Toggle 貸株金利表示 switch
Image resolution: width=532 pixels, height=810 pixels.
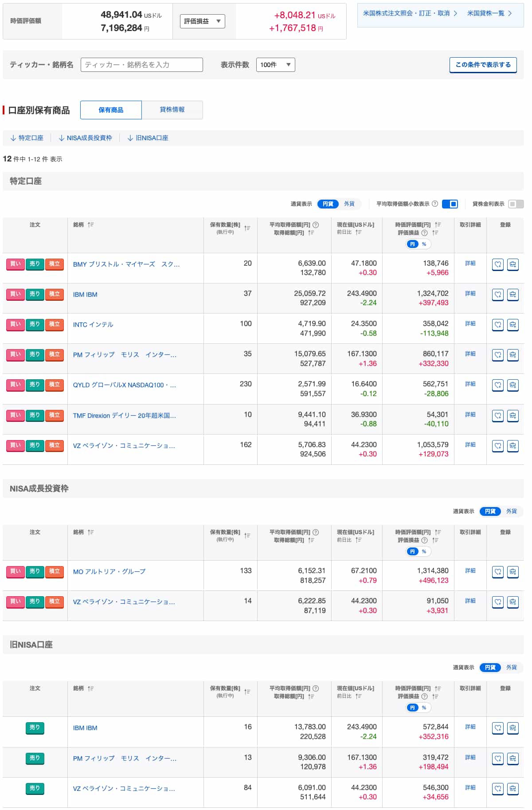click(516, 204)
